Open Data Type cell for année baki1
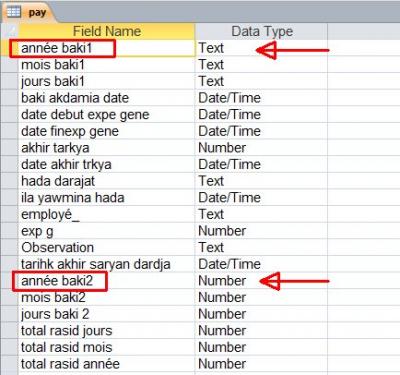The width and height of the screenshot is (400, 375). pyautogui.click(x=261, y=48)
